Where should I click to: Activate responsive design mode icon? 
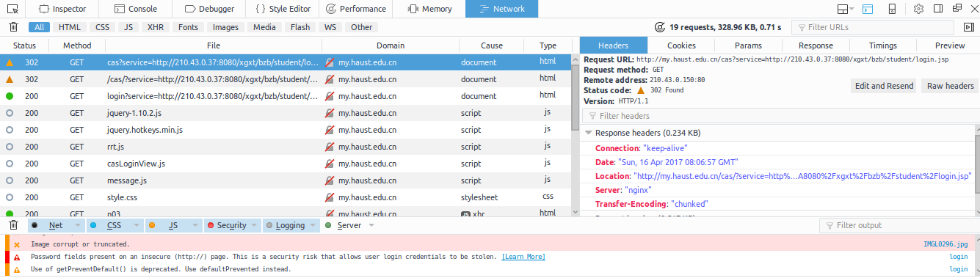pyautogui.click(x=892, y=9)
